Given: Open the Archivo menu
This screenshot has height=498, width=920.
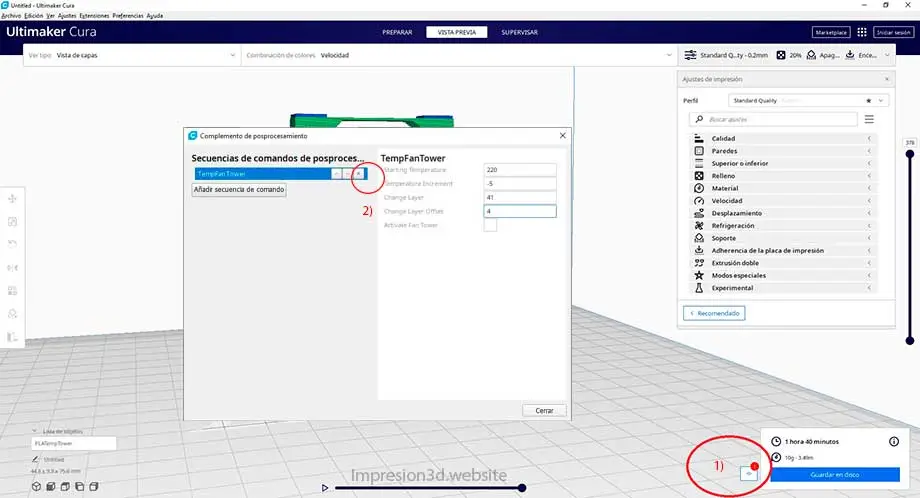Looking at the screenshot, I should 11,16.
